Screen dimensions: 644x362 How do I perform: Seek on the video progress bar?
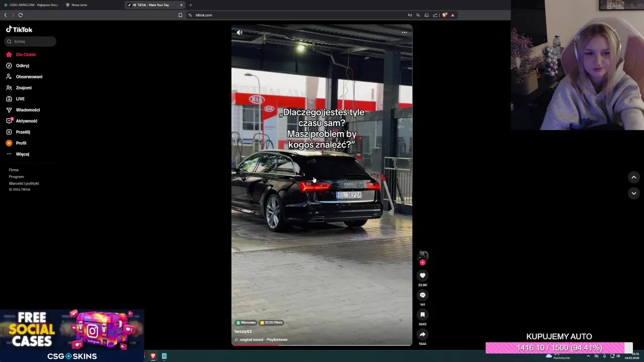pyautogui.click(x=322, y=345)
